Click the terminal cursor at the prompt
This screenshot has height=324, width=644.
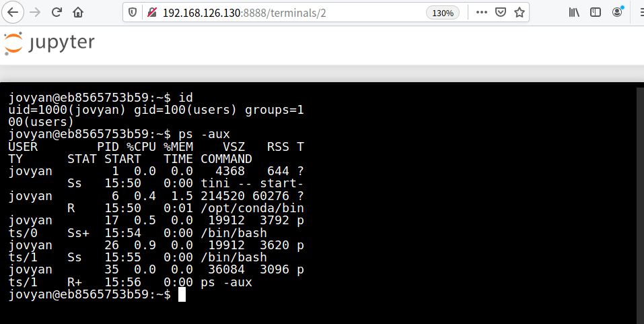[182, 294]
